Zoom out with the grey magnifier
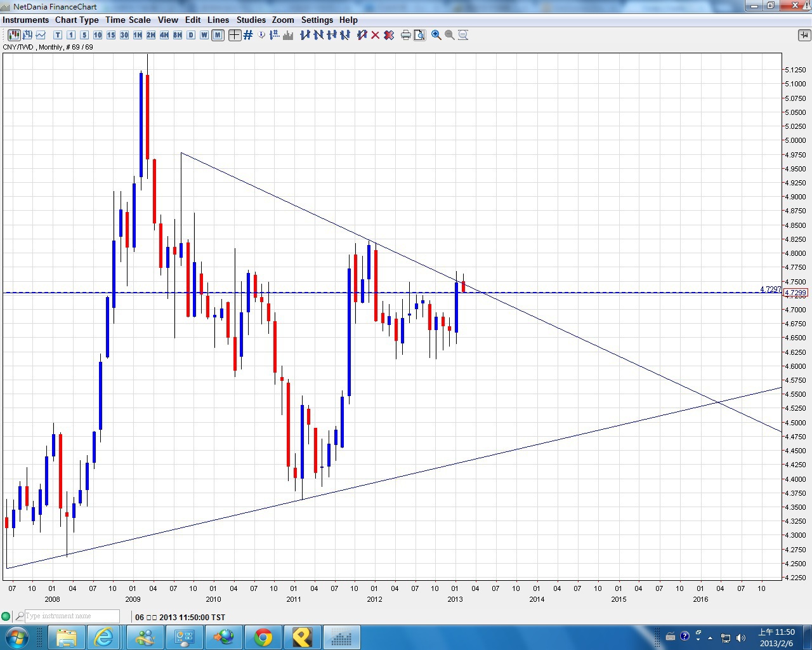 (450, 35)
